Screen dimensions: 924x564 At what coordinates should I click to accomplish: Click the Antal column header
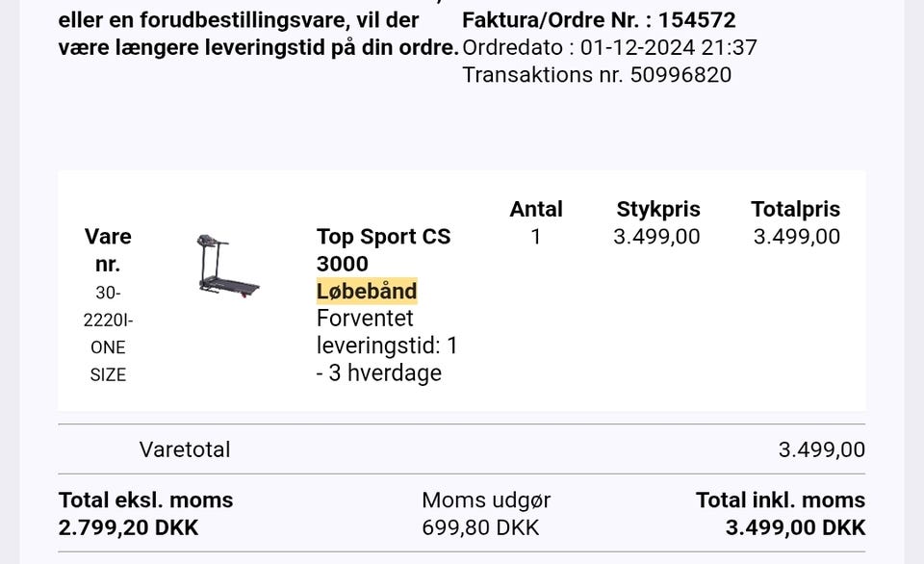pyautogui.click(x=536, y=209)
